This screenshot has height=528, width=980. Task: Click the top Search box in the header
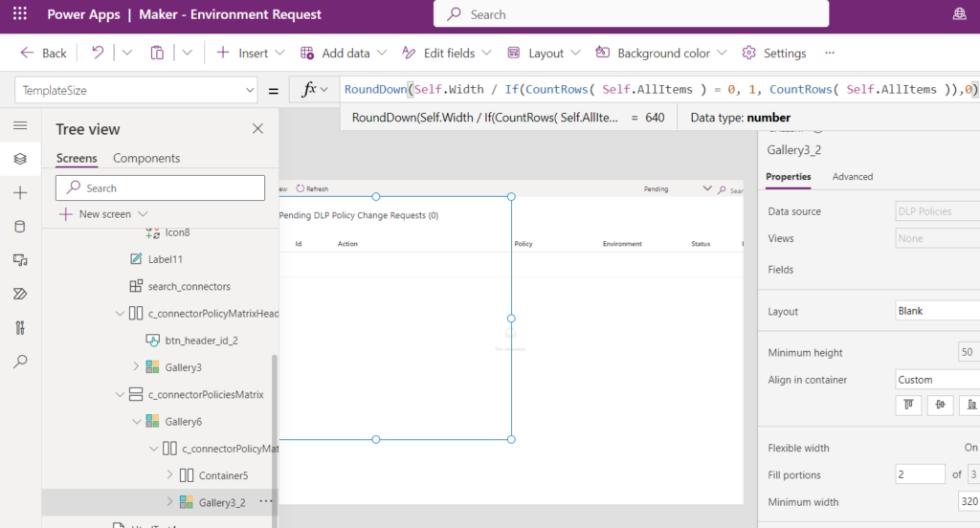pos(632,13)
